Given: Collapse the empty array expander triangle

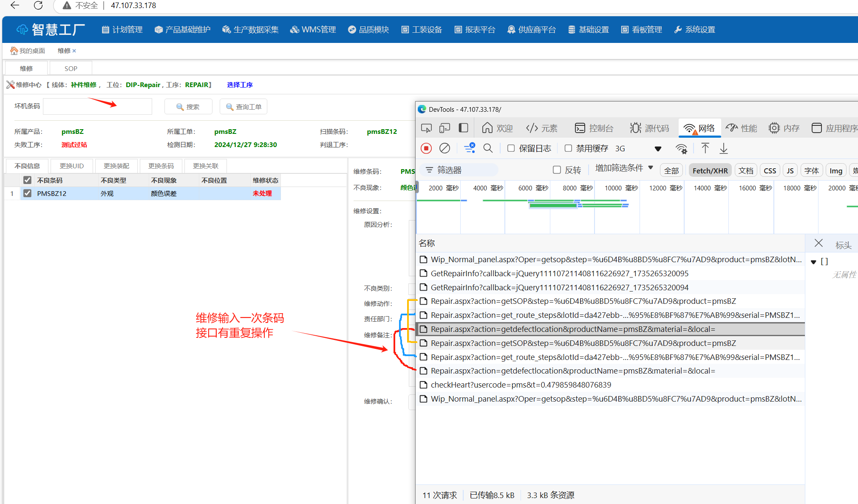Looking at the screenshot, I should click(x=813, y=262).
